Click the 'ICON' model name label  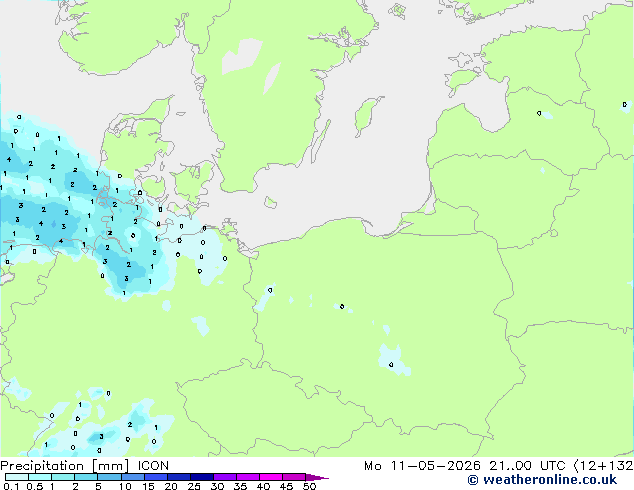(153, 466)
